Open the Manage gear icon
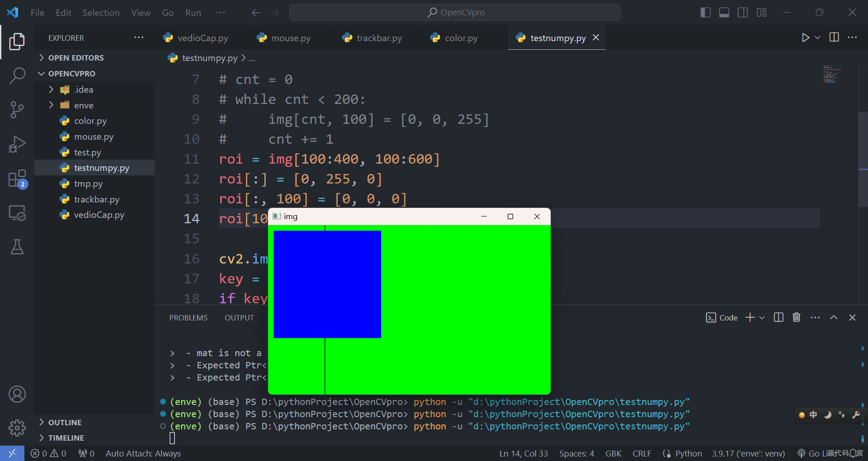Viewport: 868px width, 461px height. 17,428
